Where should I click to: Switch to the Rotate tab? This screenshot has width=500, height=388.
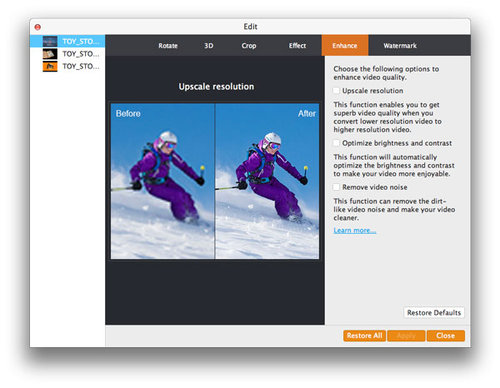point(168,46)
